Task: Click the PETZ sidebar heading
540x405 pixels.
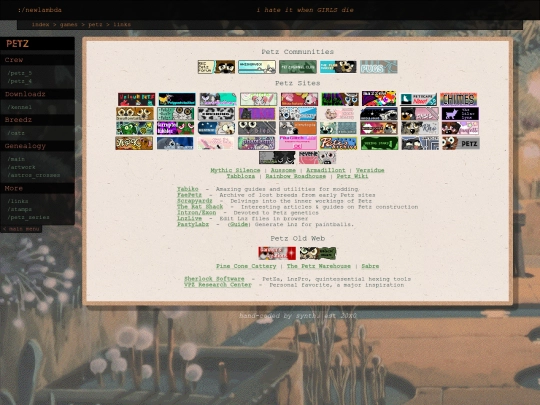Action: pos(17,44)
